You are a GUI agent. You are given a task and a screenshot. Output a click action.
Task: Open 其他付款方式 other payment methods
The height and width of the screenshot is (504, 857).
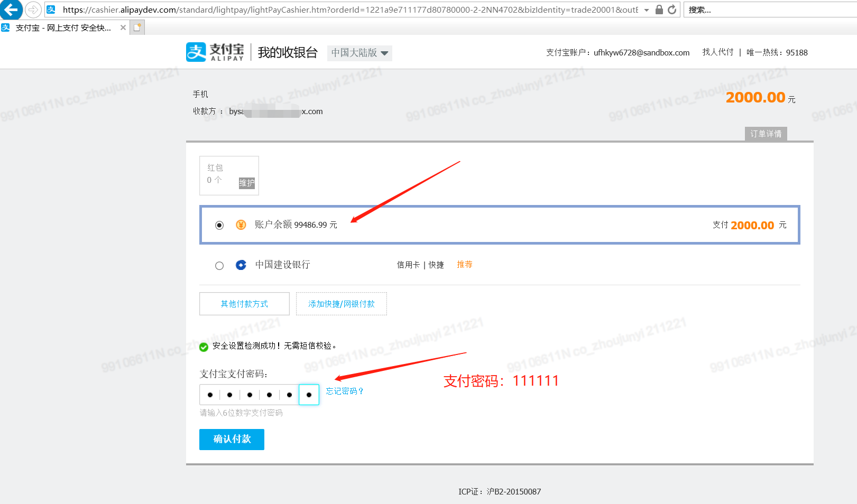[x=244, y=304]
